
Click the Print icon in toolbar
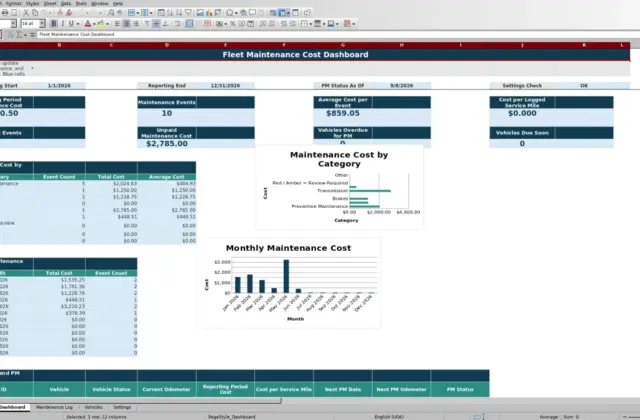[x=5, y=13]
